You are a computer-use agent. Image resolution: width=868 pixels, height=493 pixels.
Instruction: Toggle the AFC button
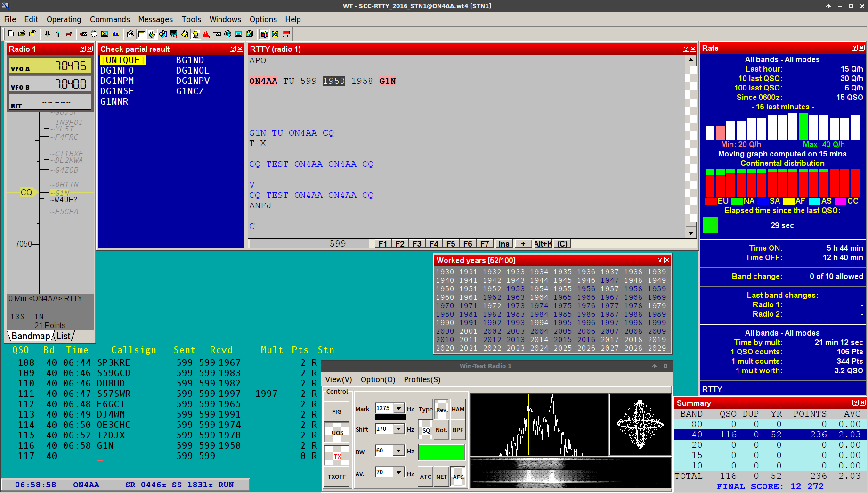pyautogui.click(x=458, y=477)
